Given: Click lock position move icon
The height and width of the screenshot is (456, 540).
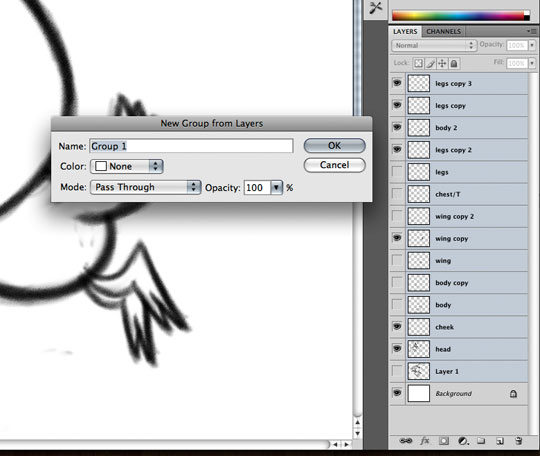Looking at the screenshot, I should [442, 63].
